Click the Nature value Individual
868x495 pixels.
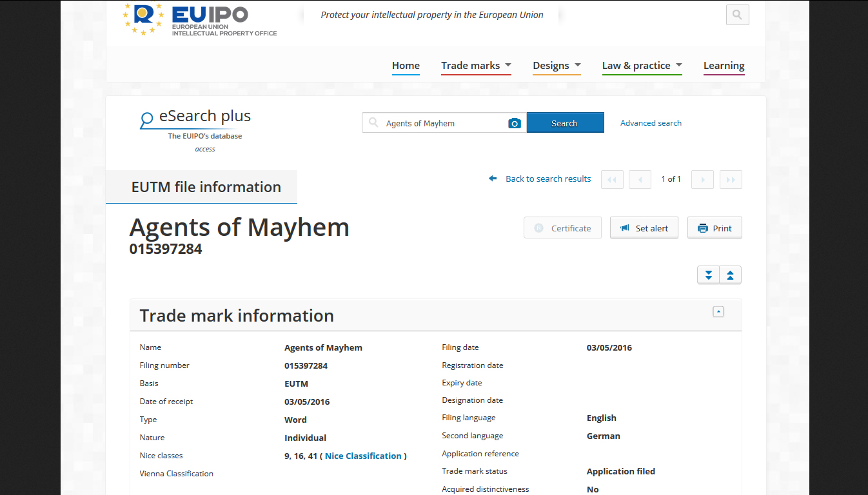pos(305,438)
